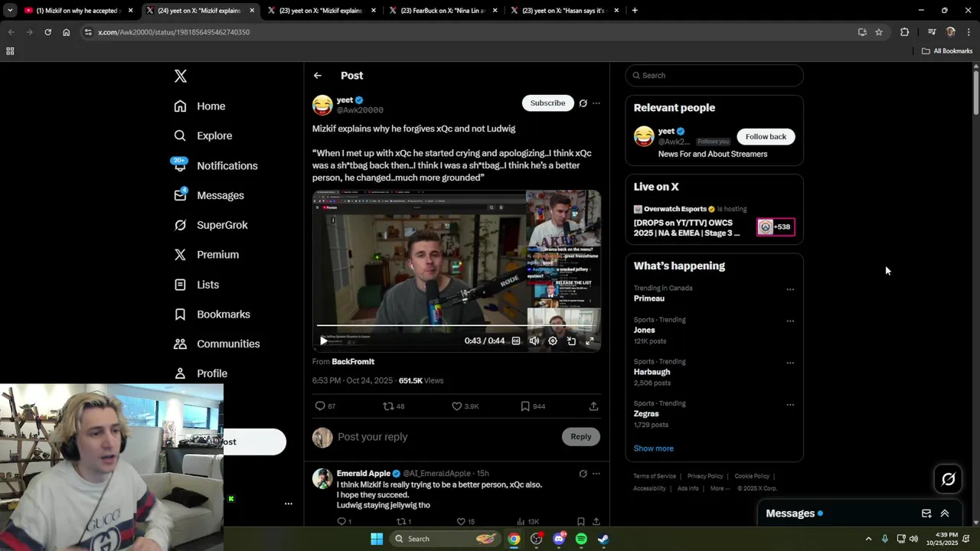Open more options on Emerald Apple's reply
The height and width of the screenshot is (551, 980).
point(596,474)
